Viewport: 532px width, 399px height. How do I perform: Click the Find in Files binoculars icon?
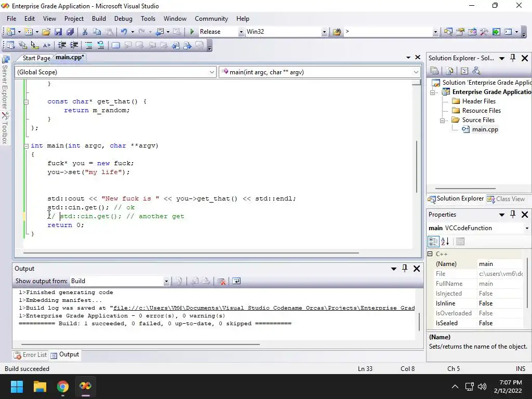click(337, 32)
